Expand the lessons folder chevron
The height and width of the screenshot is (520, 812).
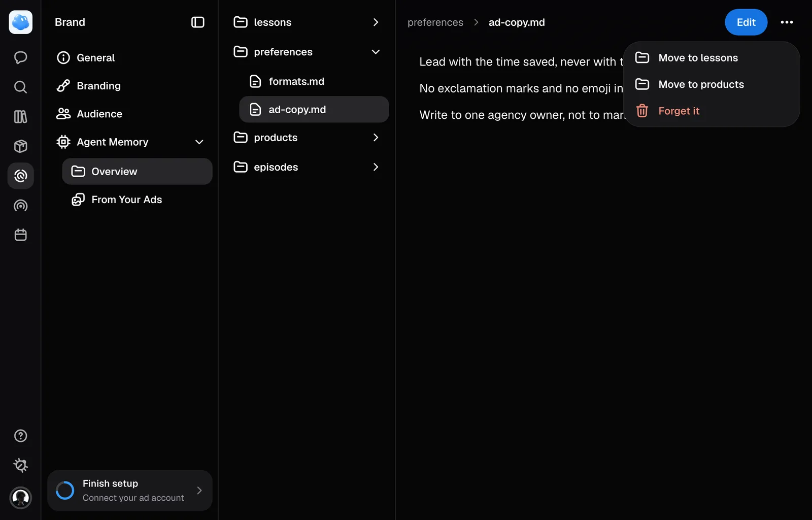pos(376,22)
